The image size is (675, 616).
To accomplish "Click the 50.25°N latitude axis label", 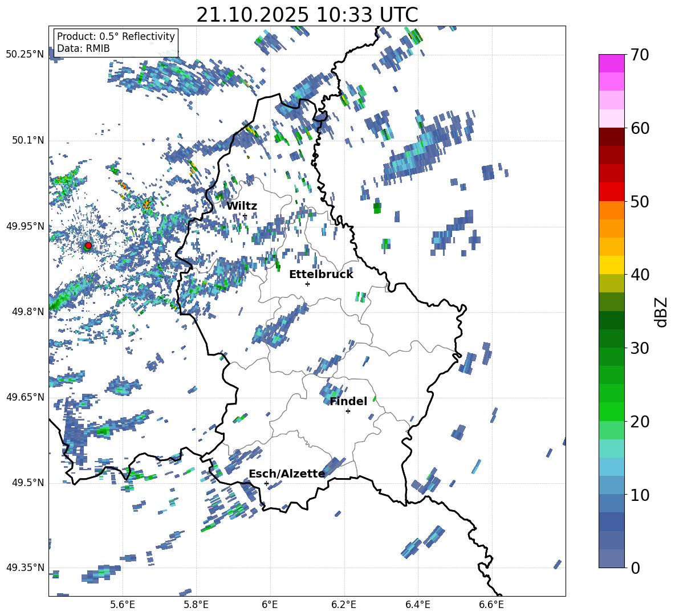I will [x=25, y=55].
